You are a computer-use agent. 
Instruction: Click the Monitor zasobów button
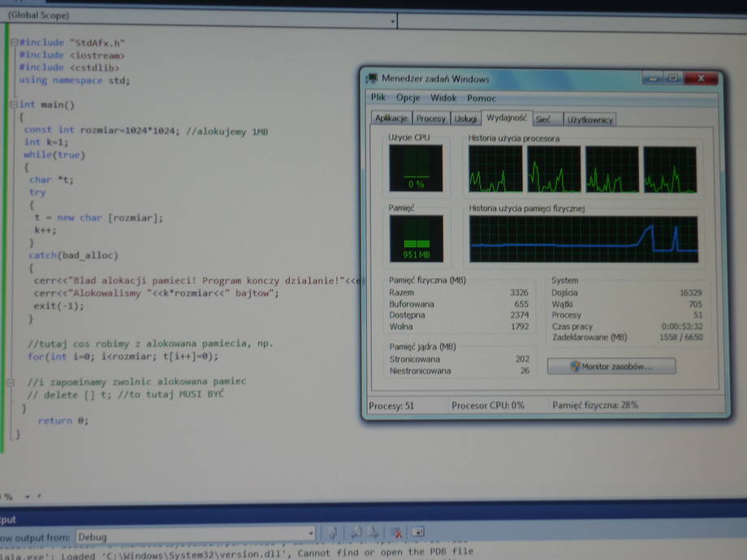point(613,367)
